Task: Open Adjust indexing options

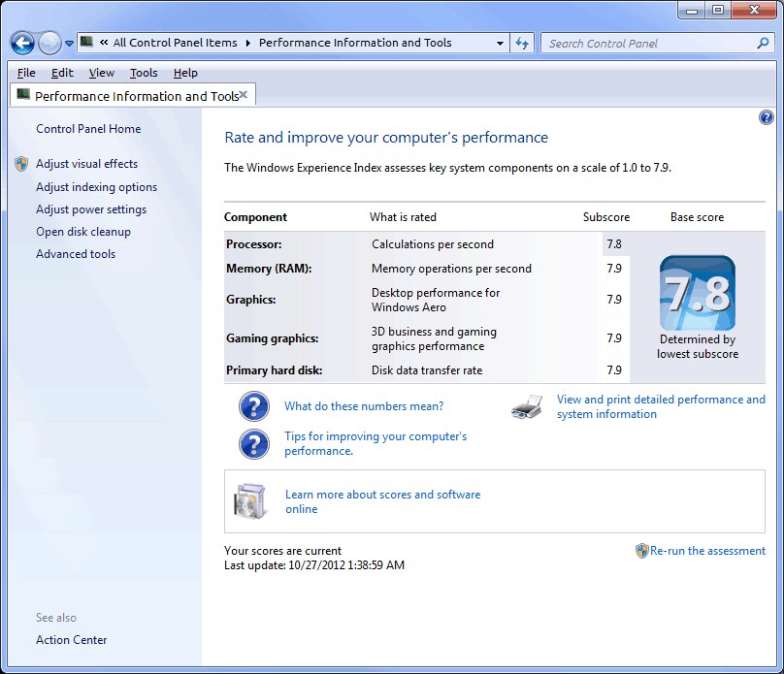Action: click(x=96, y=187)
